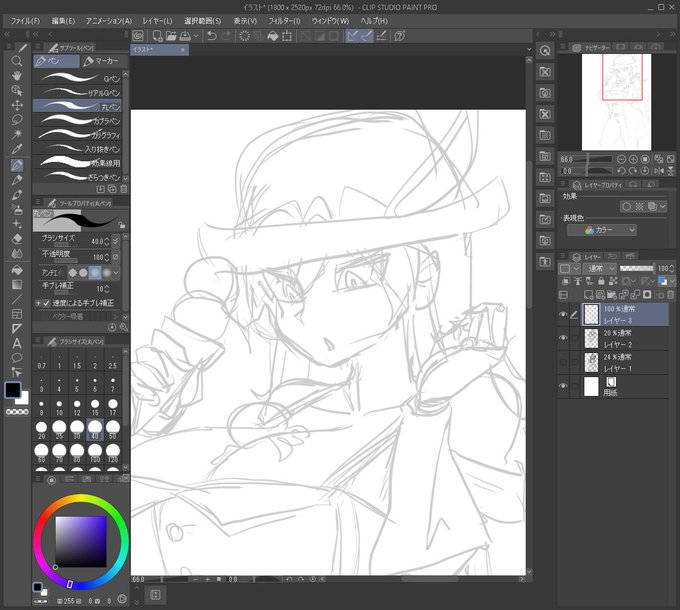Toggle snap to special ruler in command bar
680x610 pixels.
click(367, 36)
